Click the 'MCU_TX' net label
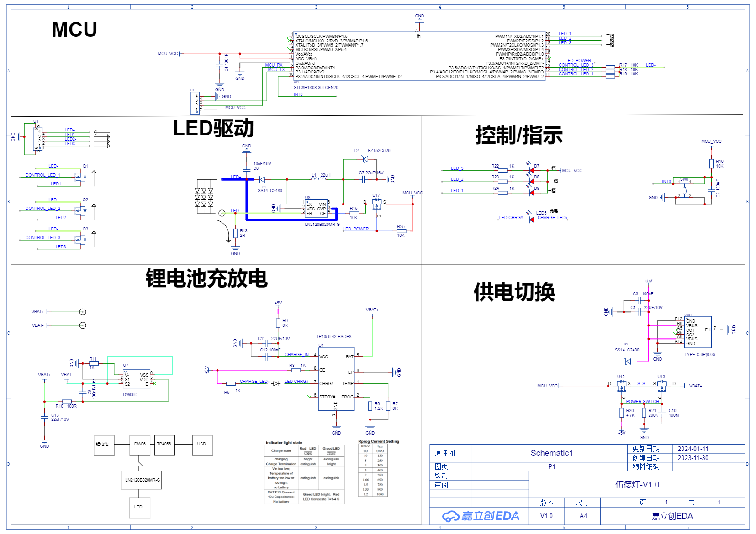The height and width of the screenshot is (534, 756). coord(276,70)
